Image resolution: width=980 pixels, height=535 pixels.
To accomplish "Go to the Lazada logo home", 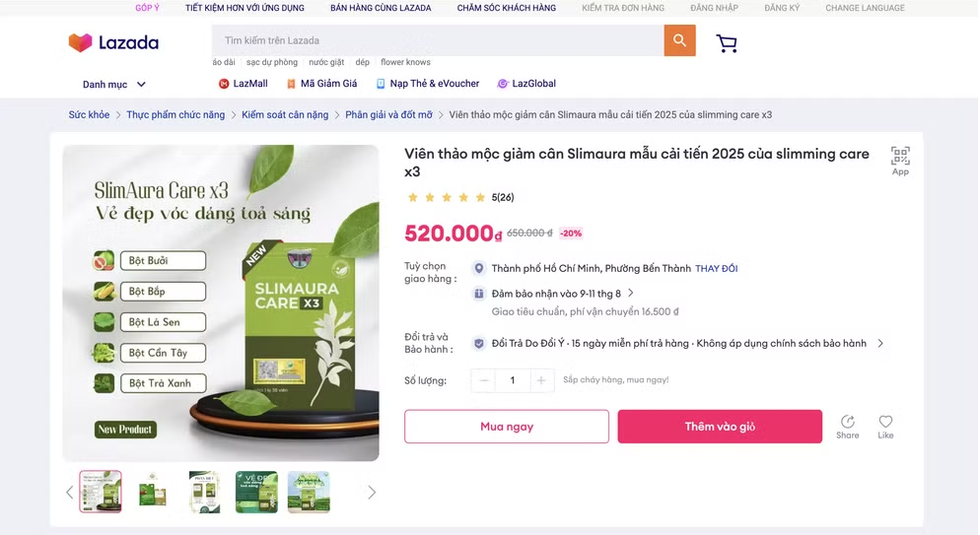I will click(x=113, y=42).
